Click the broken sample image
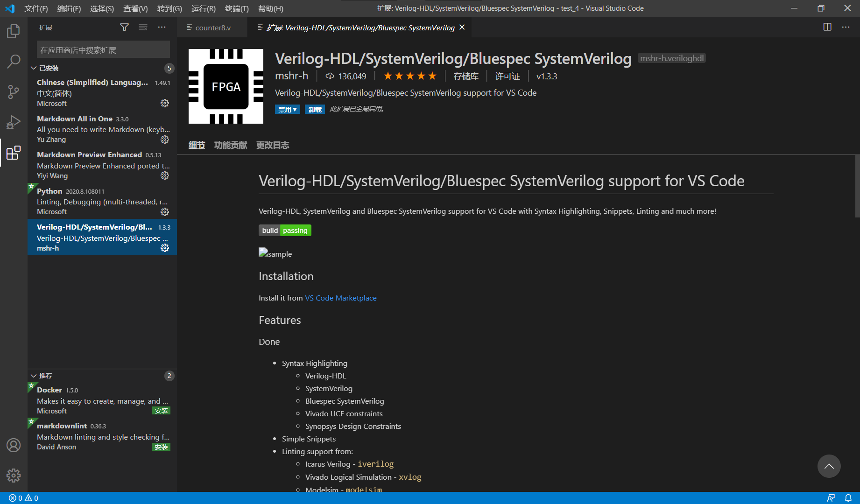860x504 pixels. (275, 253)
